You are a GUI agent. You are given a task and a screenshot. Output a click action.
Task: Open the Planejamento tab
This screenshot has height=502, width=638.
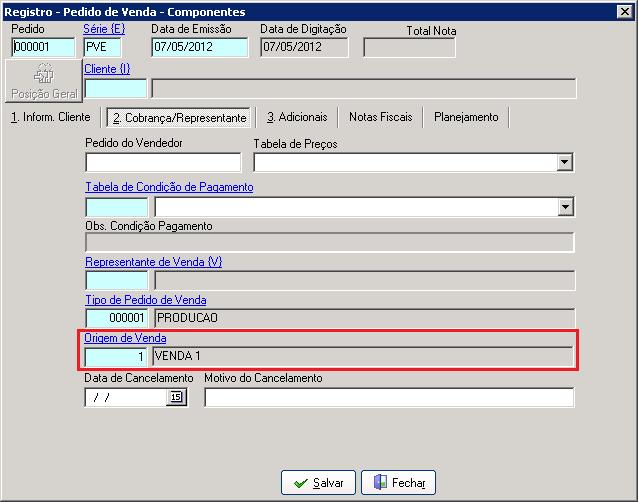466,117
